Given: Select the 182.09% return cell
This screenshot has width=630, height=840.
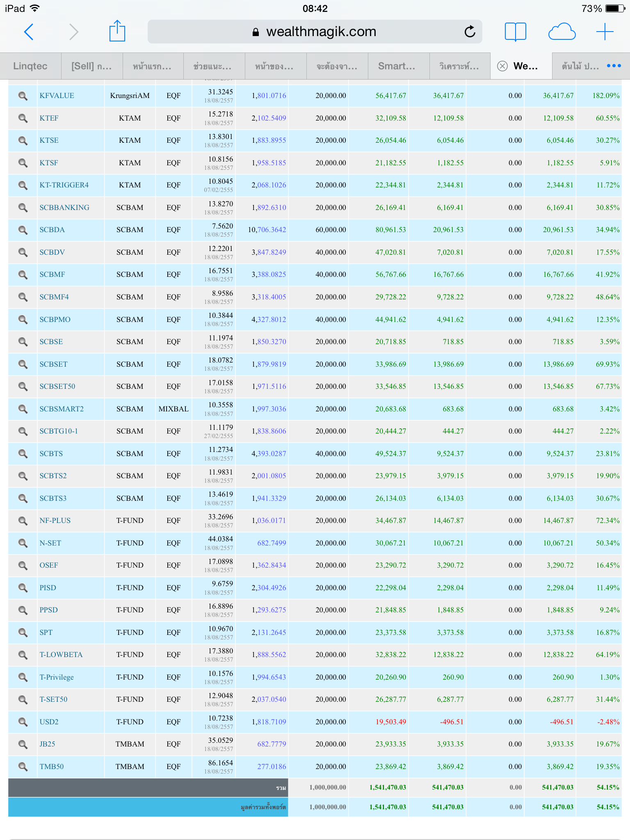Looking at the screenshot, I should (x=606, y=96).
